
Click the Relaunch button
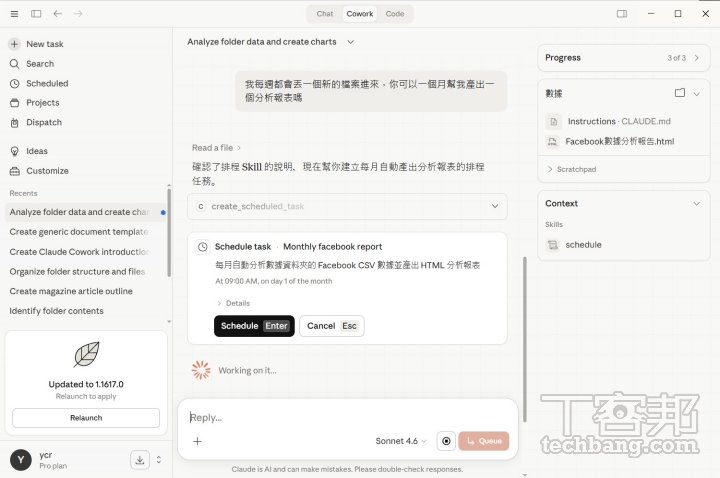86,418
